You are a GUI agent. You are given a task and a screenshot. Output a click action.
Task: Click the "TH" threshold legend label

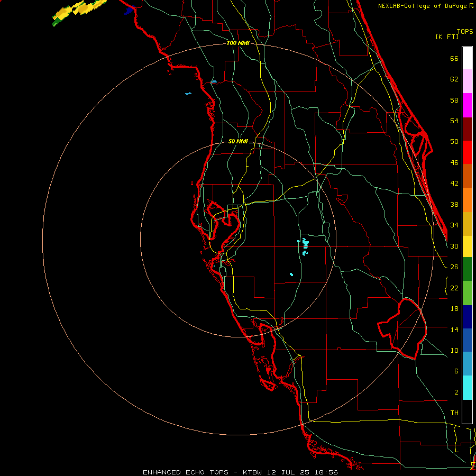click(x=454, y=413)
